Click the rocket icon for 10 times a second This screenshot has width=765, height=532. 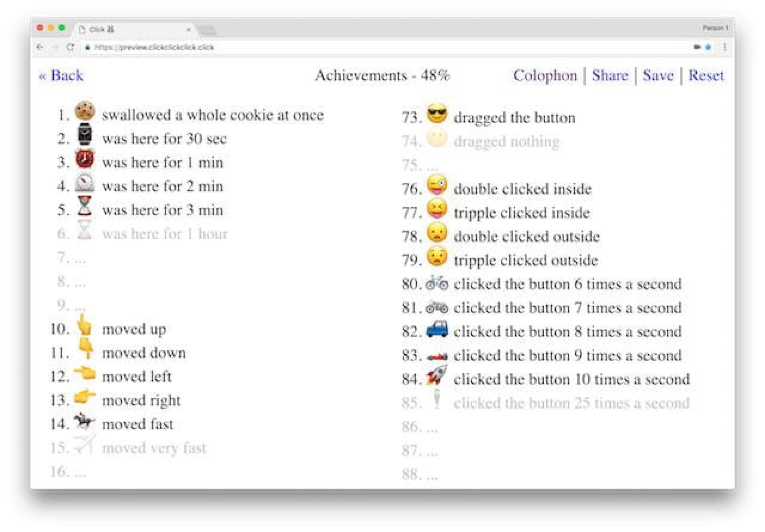pos(437,376)
